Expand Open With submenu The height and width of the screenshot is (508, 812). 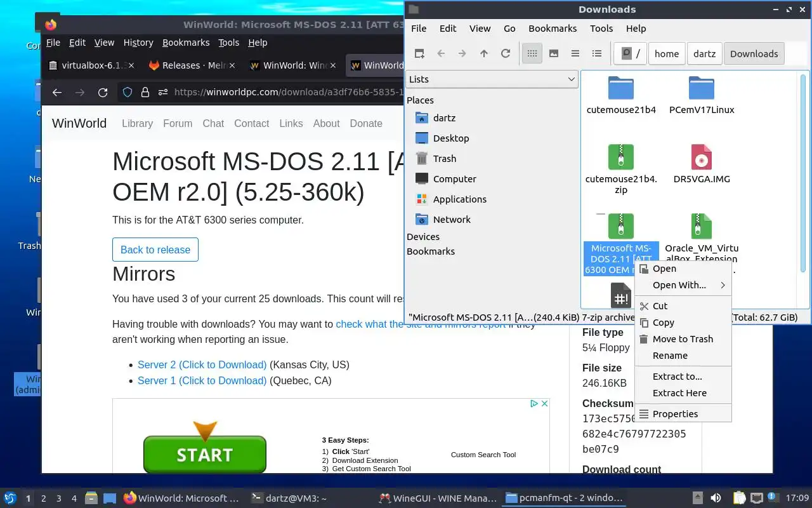coord(683,285)
